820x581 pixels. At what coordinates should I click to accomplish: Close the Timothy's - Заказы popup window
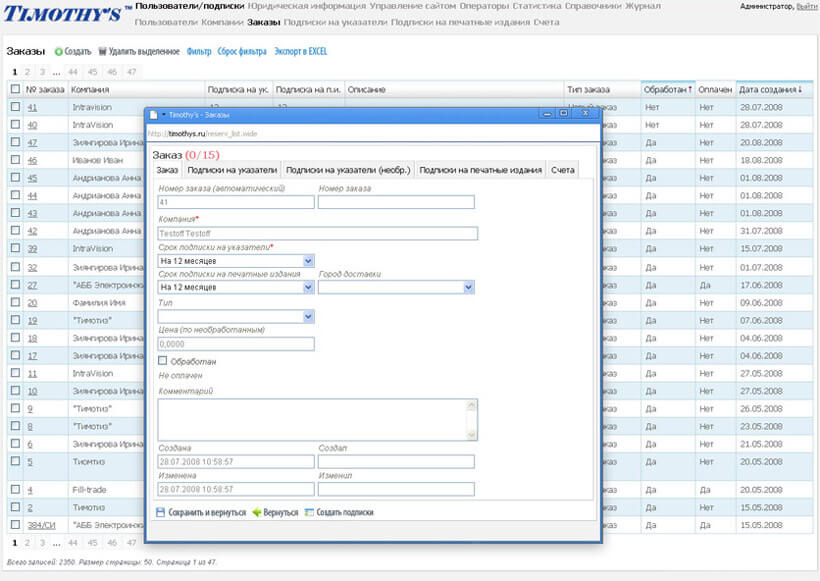tap(585, 113)
